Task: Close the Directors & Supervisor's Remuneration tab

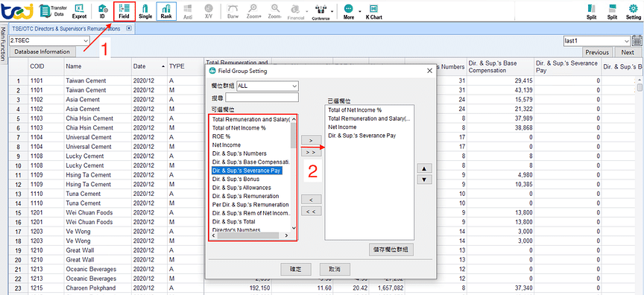Action: 128,28
